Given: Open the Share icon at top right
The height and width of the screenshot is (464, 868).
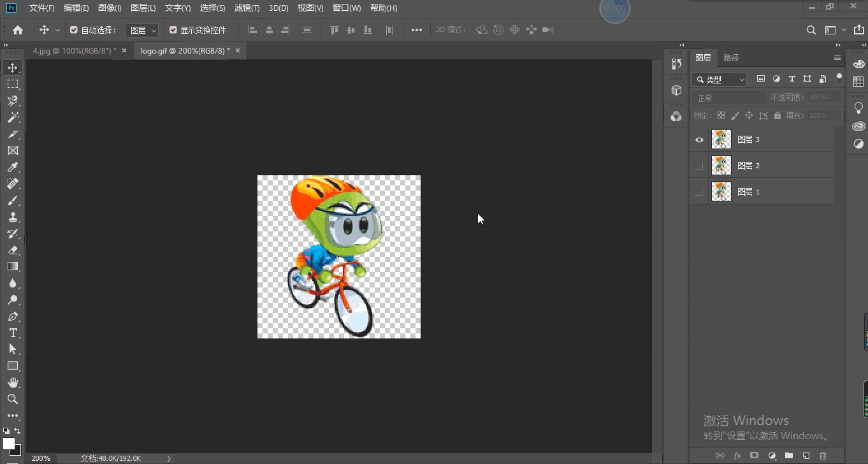Looking at the screenshot, I should point(858,30).
